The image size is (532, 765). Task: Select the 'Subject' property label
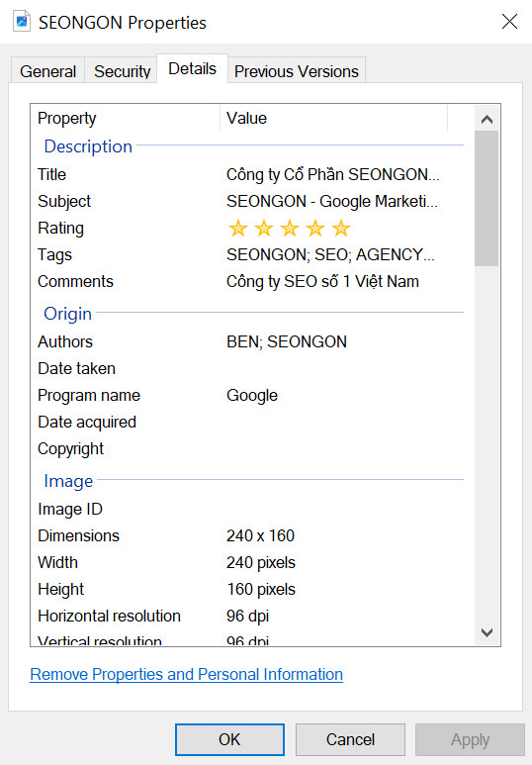coord(64,201)
